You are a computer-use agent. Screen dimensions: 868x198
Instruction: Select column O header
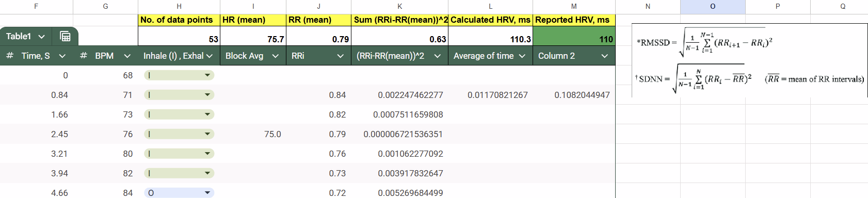coord(713,7)
